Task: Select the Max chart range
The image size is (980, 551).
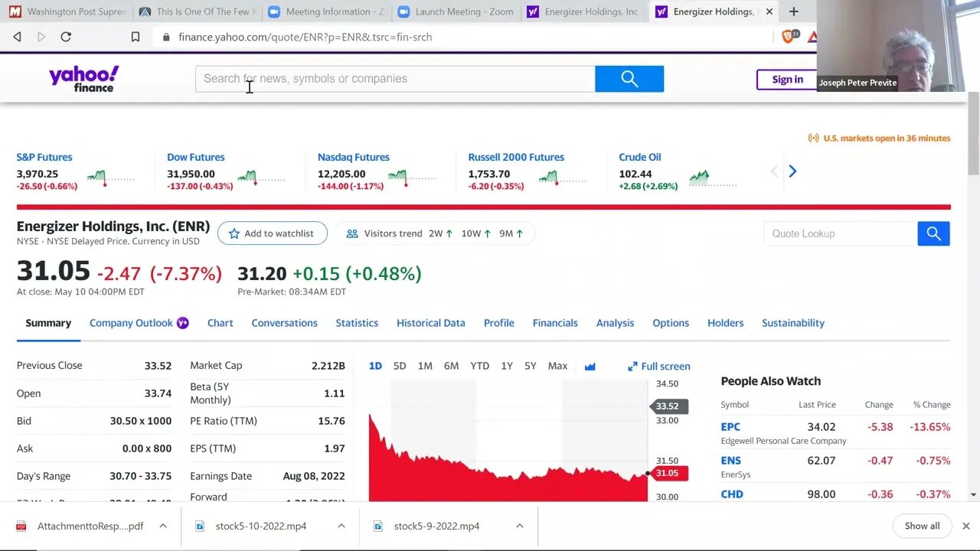Action: (x=557, y=366)
